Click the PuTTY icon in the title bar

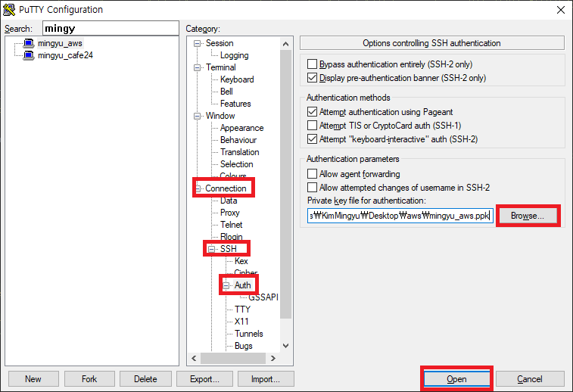coord(8,10)
